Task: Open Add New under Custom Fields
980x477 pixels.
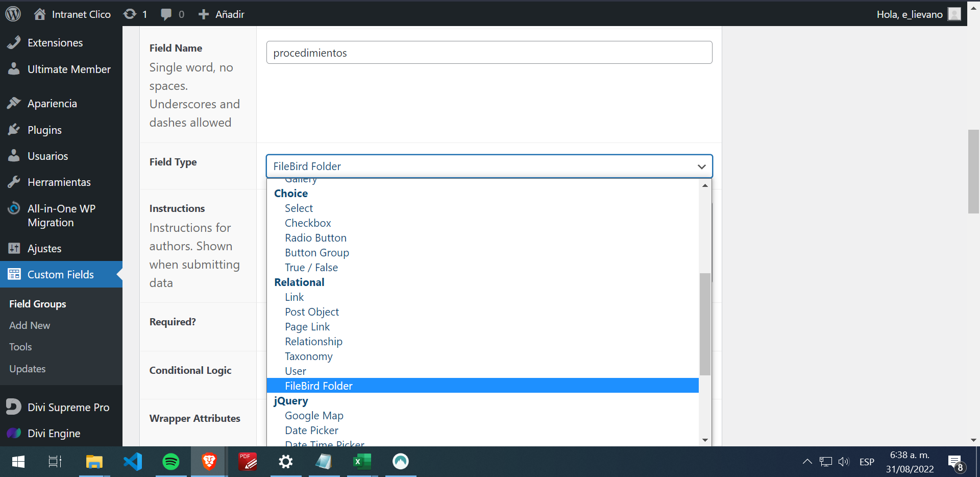Action: 30,325
